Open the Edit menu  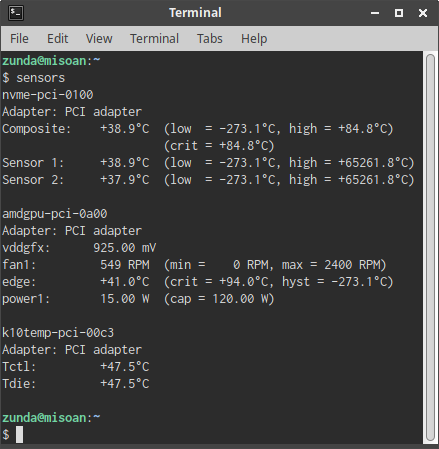[x=57, y=39]
